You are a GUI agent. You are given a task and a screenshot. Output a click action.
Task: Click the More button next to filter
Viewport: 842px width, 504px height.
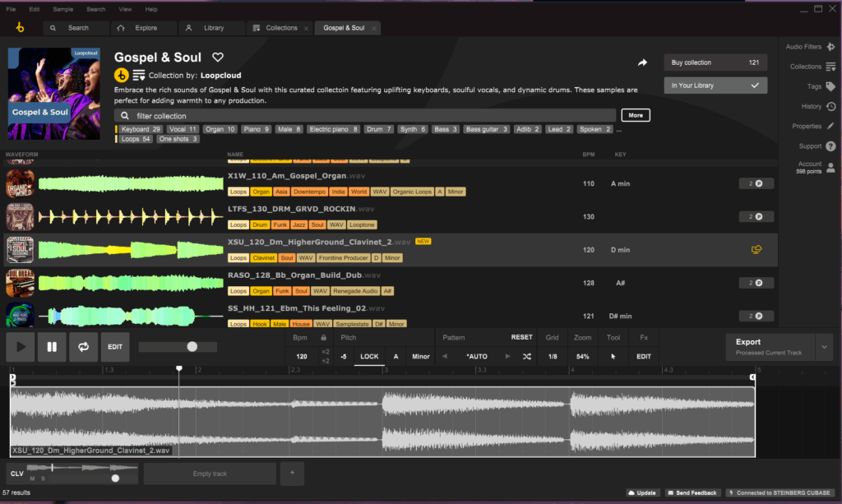pos(636,115)
